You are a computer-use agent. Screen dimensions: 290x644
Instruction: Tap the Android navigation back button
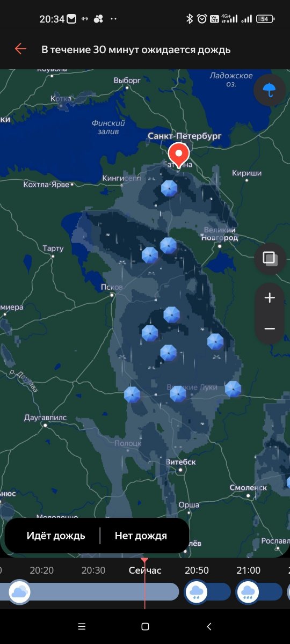pyautogui.click(x=208, y=626)
